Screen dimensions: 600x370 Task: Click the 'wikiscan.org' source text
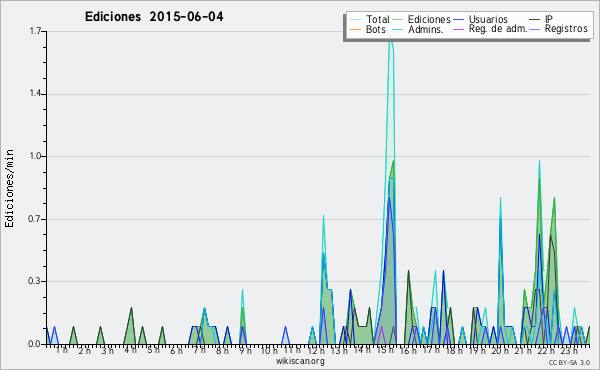pyautogui.click(x=300, y=361)
